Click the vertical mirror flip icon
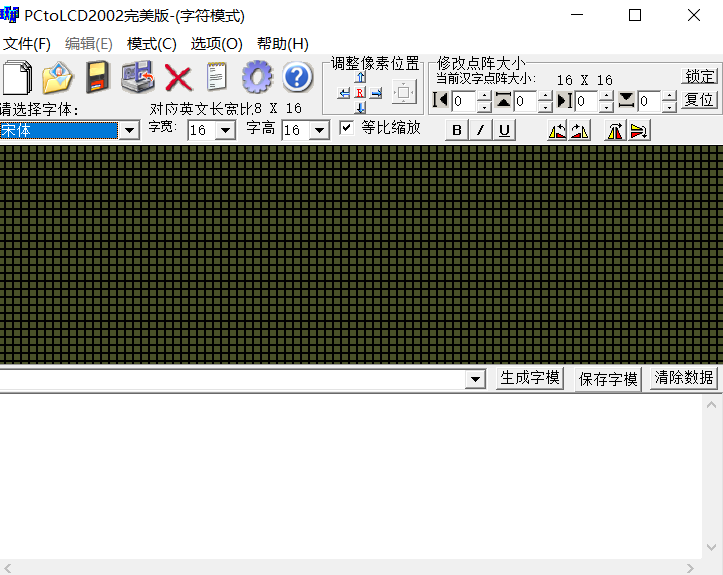Image resolution: width=723 pixels, height=575 pixels. (x=639, y=131)
